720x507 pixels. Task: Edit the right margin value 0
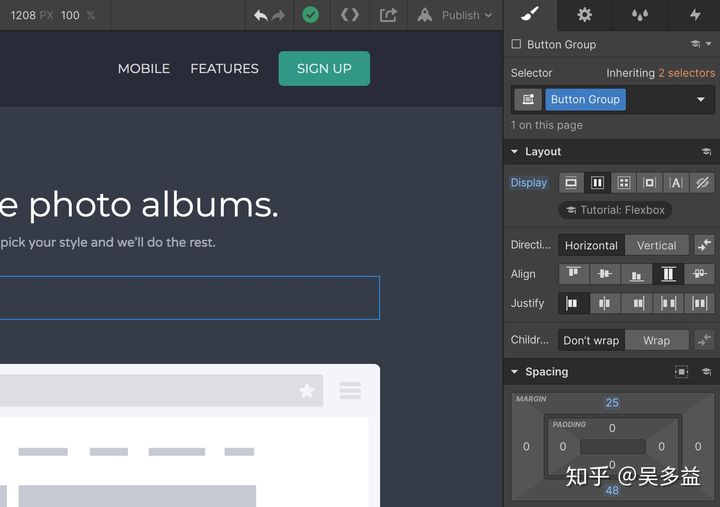click(698, 446)
